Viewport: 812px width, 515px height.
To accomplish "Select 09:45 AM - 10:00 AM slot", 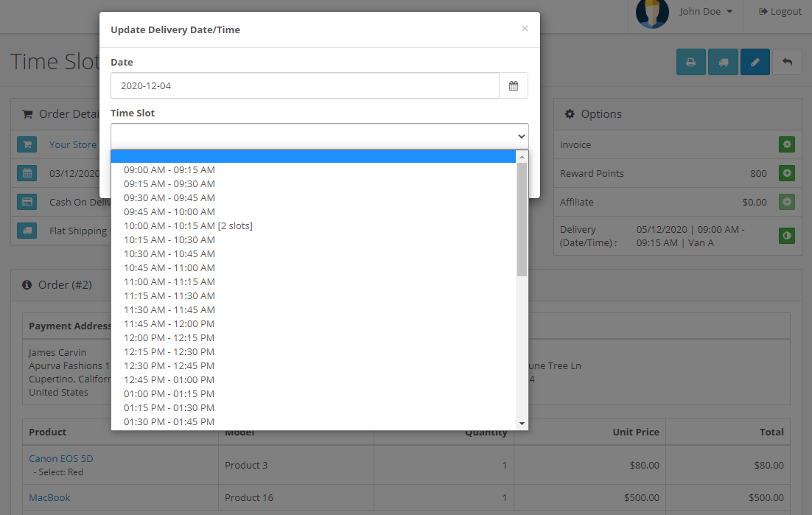I will (313, 211).
